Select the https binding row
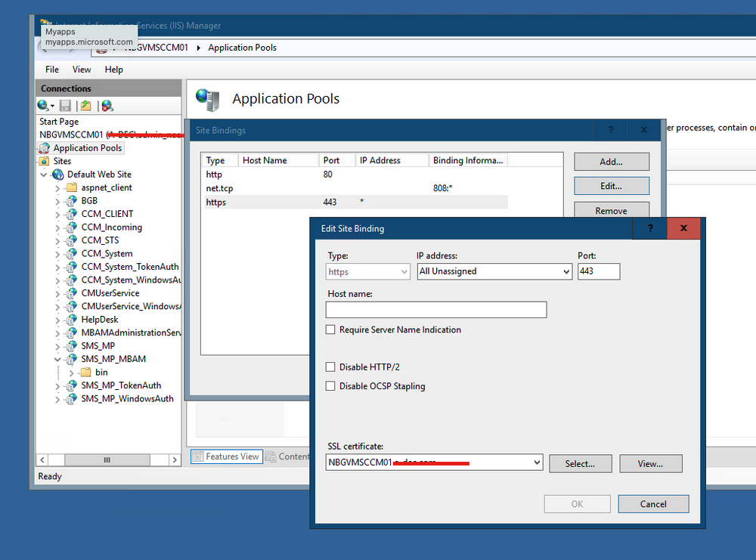756x560 pixels. (x=356, y=202)
